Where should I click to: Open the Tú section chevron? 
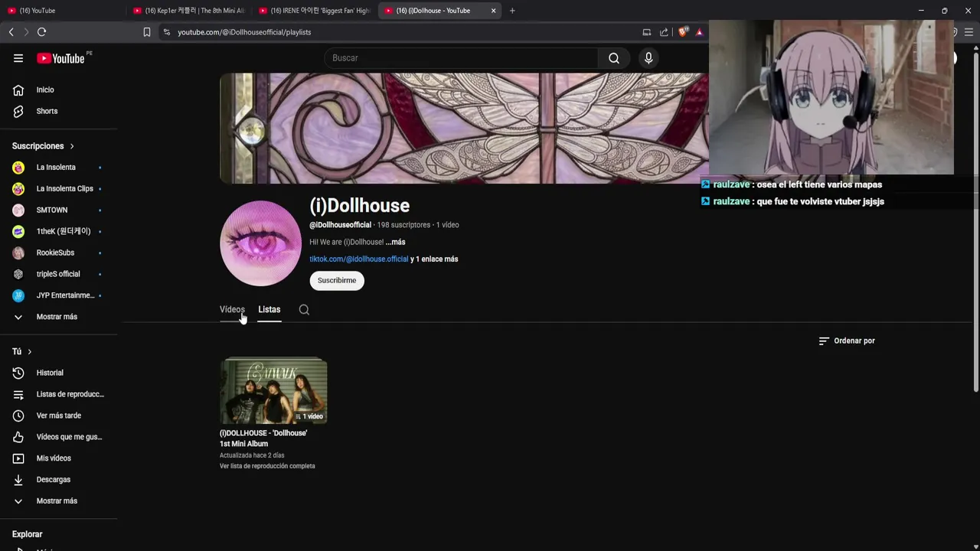tap(29, 352)
